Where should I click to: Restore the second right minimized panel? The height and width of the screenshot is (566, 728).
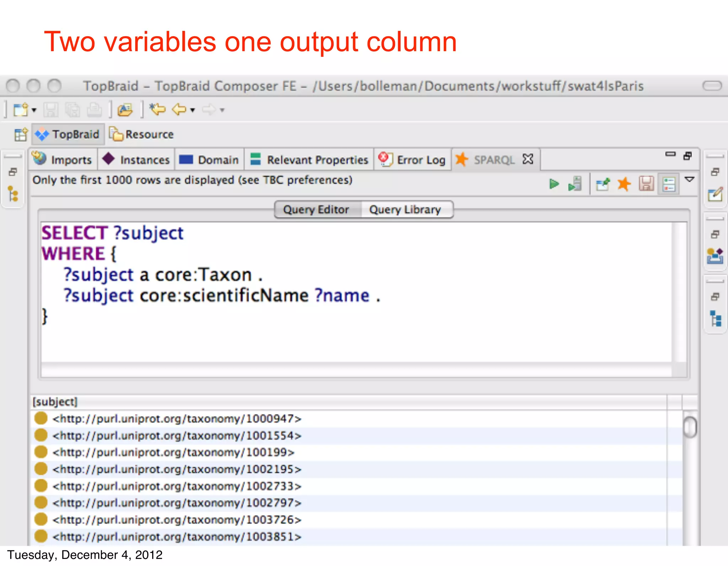pos(715,235)
